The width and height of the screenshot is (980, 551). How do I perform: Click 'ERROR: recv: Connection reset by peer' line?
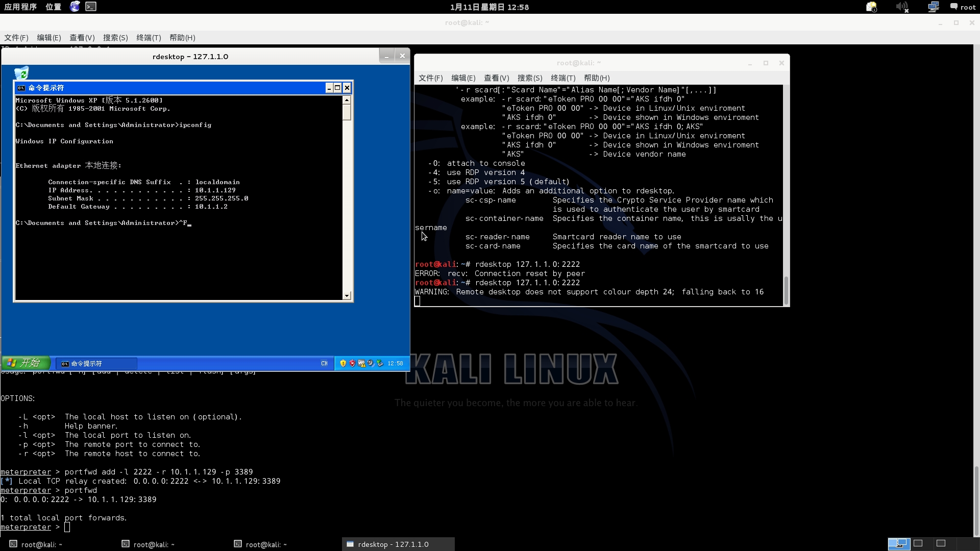pyautogui.click(x=500, y=273)
